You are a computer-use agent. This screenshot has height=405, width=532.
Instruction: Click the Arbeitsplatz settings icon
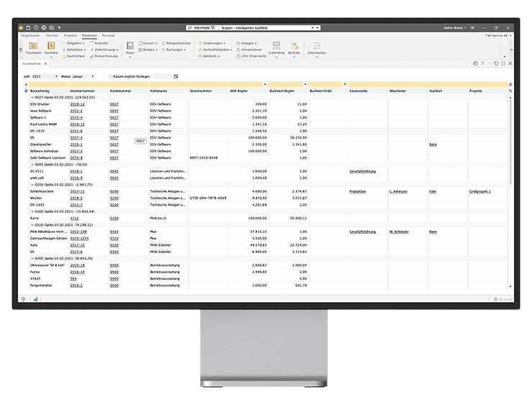pyautogui.click(x=316, y=47)
